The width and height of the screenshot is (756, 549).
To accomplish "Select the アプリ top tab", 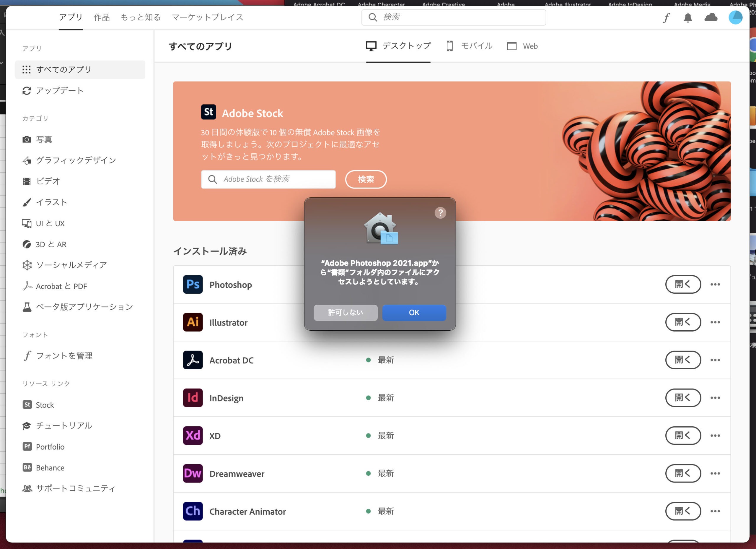I will [x=71, y=17].
